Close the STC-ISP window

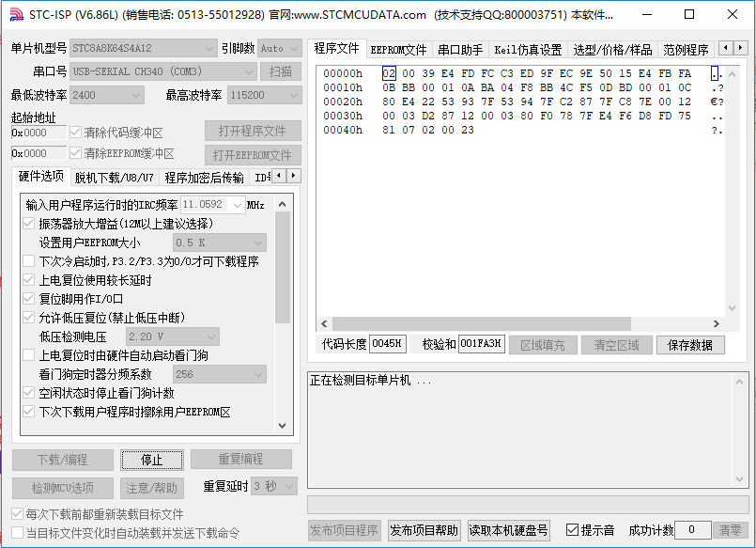pyautogui.click(x=733, y=15)
